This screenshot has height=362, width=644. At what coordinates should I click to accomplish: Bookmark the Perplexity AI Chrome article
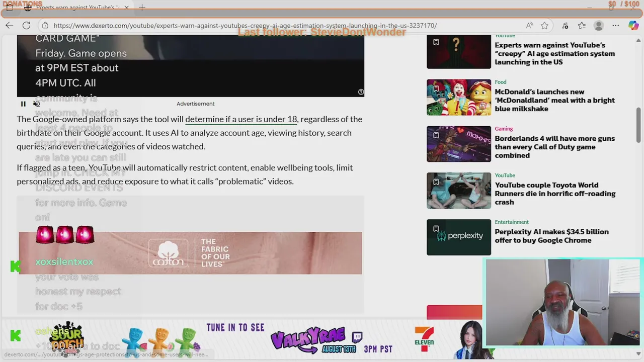(436, 229)
